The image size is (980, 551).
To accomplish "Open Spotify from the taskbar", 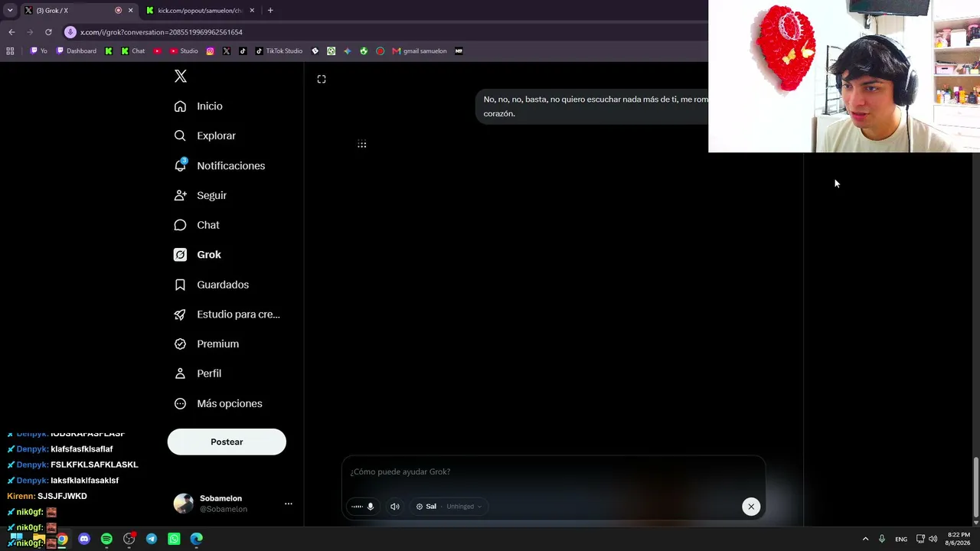I will (106, 539).
